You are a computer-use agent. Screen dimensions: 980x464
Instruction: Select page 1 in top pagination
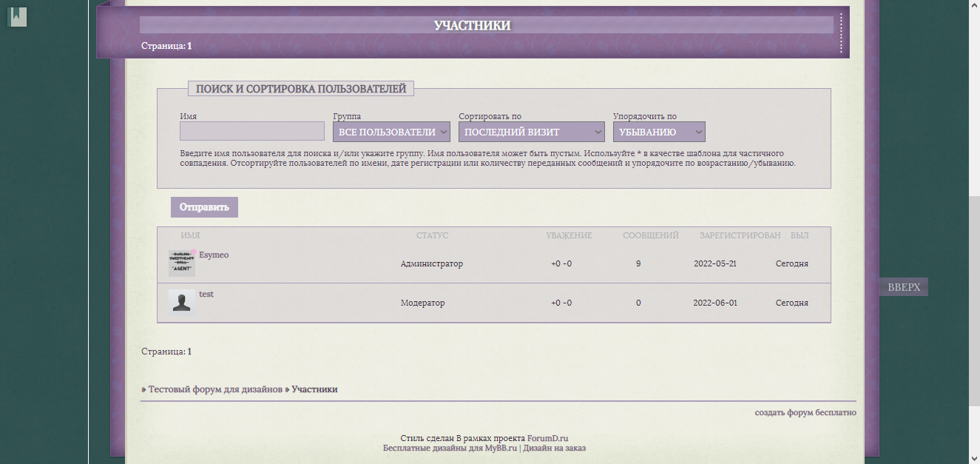(188, 44)
